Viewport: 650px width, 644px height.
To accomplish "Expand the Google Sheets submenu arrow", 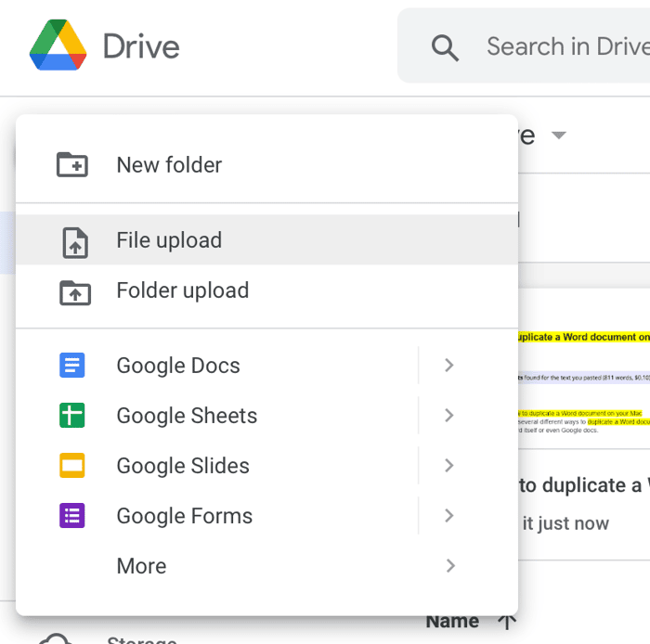I will (449, 416).
